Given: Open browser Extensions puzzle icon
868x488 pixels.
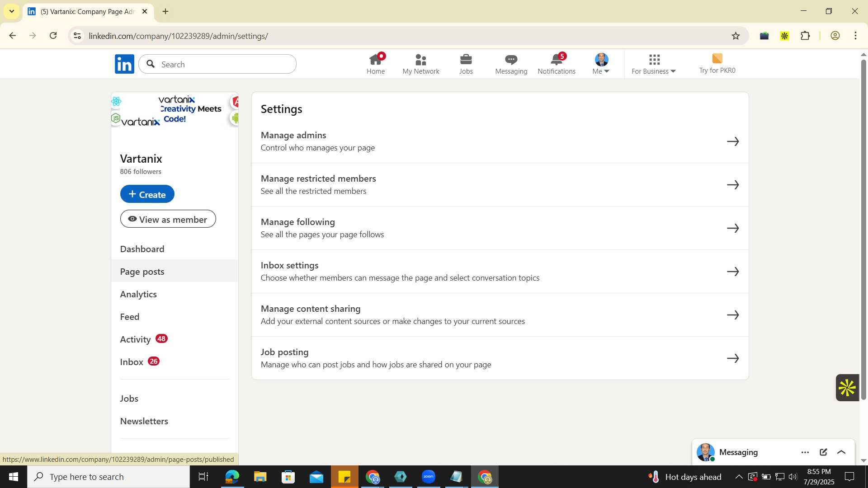Looking at the screenshot, I should click(805, 36).
